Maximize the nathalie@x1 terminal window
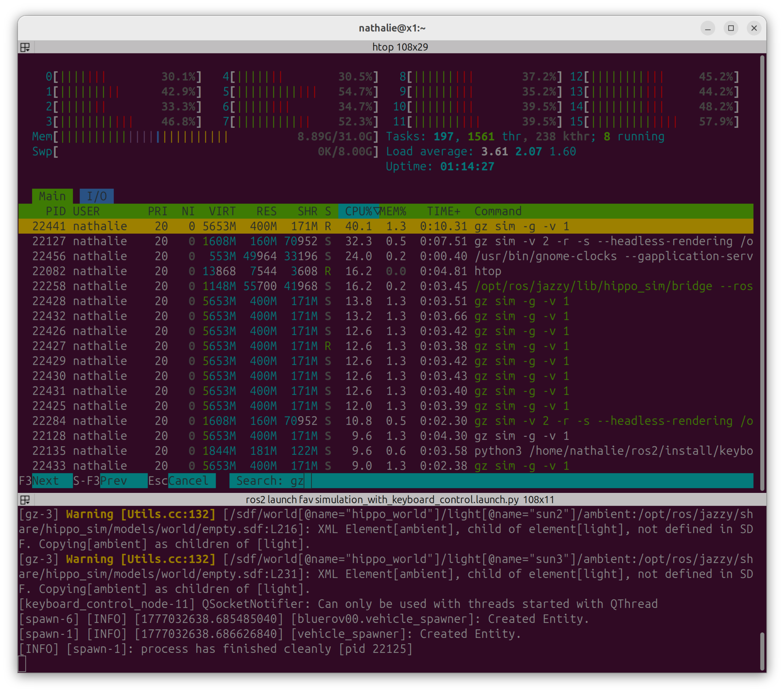The width and height of the screenshot is (784, 692). point(731,28)
